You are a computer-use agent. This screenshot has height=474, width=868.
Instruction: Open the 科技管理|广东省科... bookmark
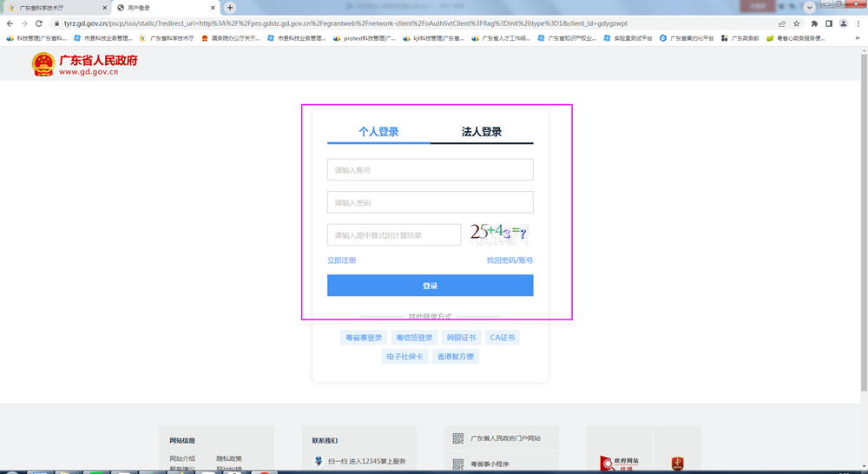[x=36, y=38]
